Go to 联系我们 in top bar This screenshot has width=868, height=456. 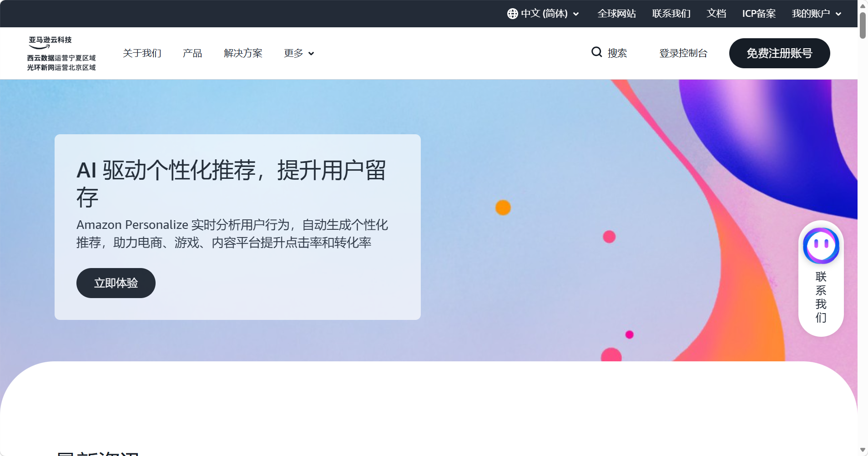coord(671,14)
